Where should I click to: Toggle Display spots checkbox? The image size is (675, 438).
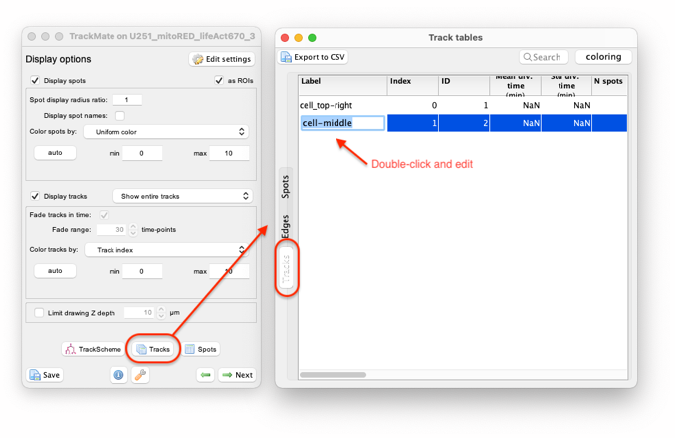pos(35,81)
